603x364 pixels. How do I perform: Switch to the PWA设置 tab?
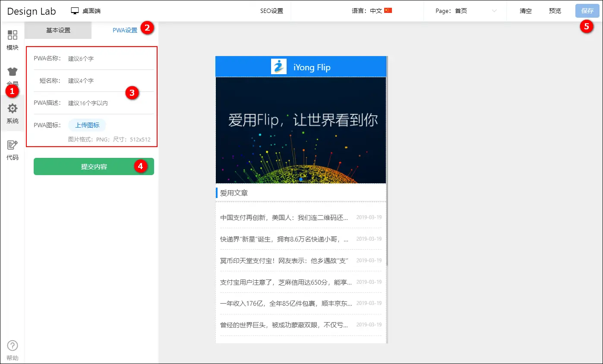pos(125,30)
